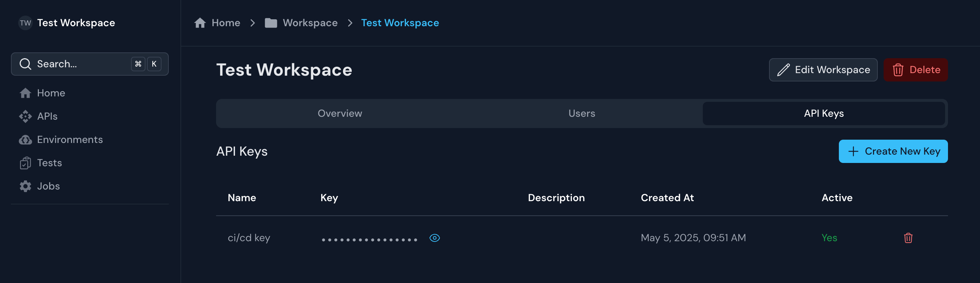Click the TW workspace avatar badge
The height and width of the screenshot is (283, 980).
(25, 23)
